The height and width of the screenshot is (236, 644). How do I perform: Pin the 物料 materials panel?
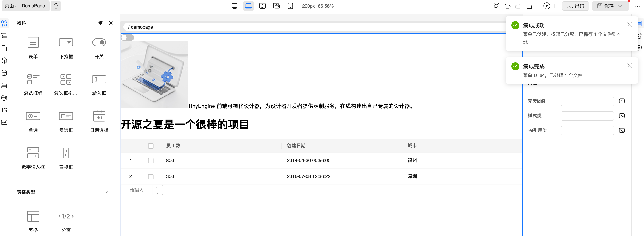[x=100, y=23]
